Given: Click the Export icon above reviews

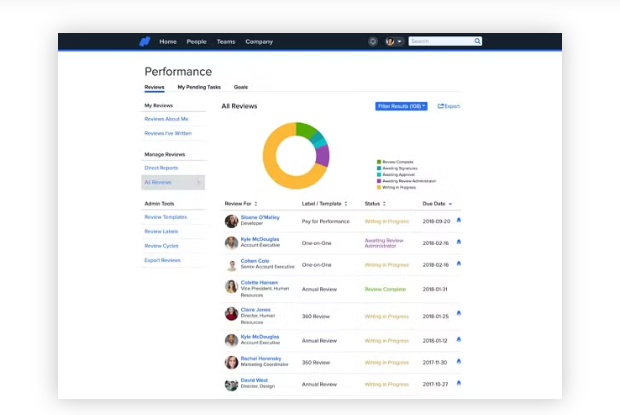Looking at the screenshot, I should [x=441, y=106].
